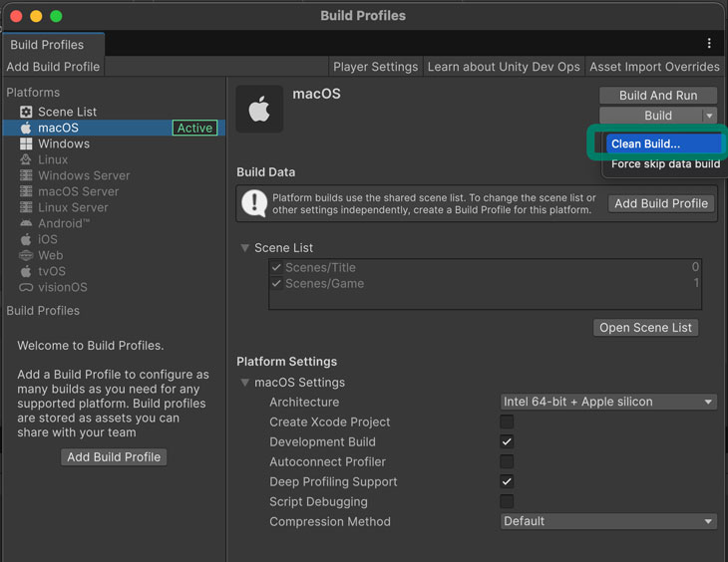Select the macOS Server platform row
Screen dimensions: 728x562
point(115,191)
